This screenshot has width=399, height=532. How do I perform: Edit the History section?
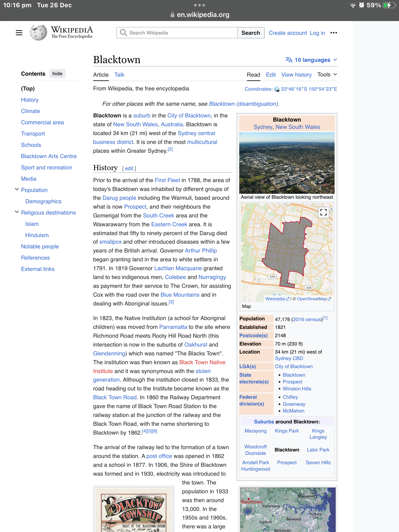(x=129, y=168)
